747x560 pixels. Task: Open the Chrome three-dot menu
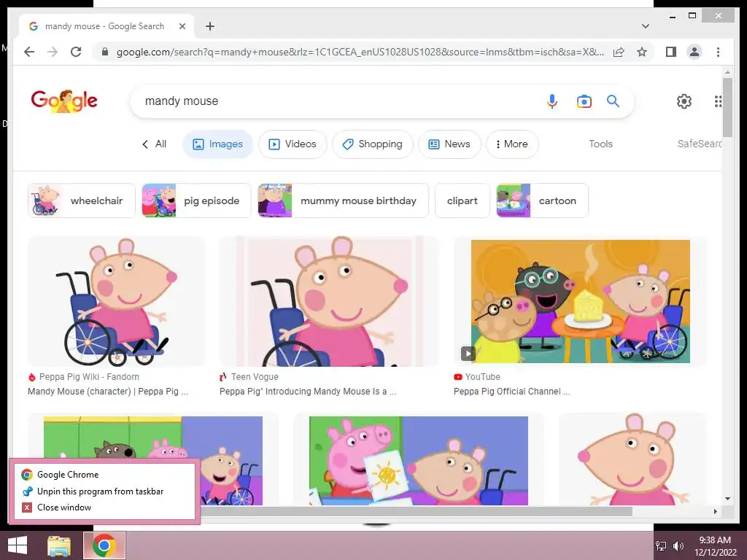coord(718,52)
